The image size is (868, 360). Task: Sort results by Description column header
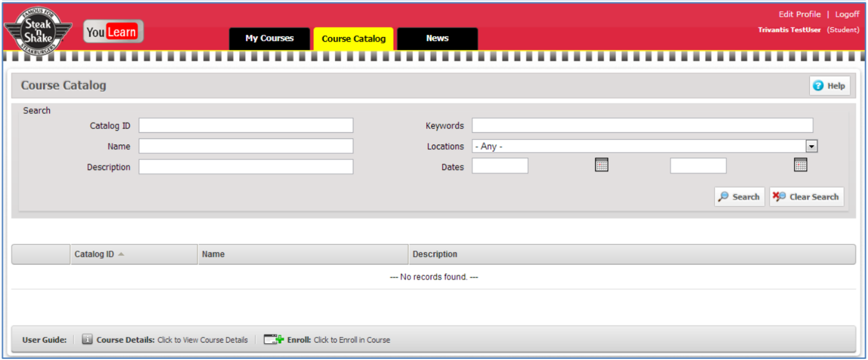pos(435,254)
